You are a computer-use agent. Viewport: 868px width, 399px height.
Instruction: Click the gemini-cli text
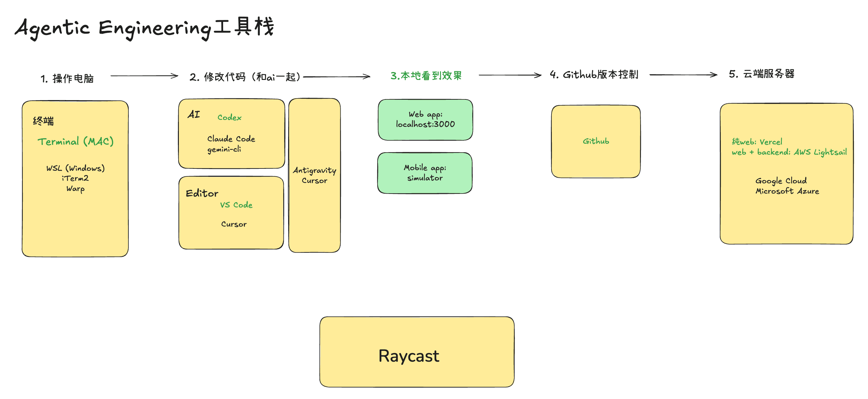[224, 149]
